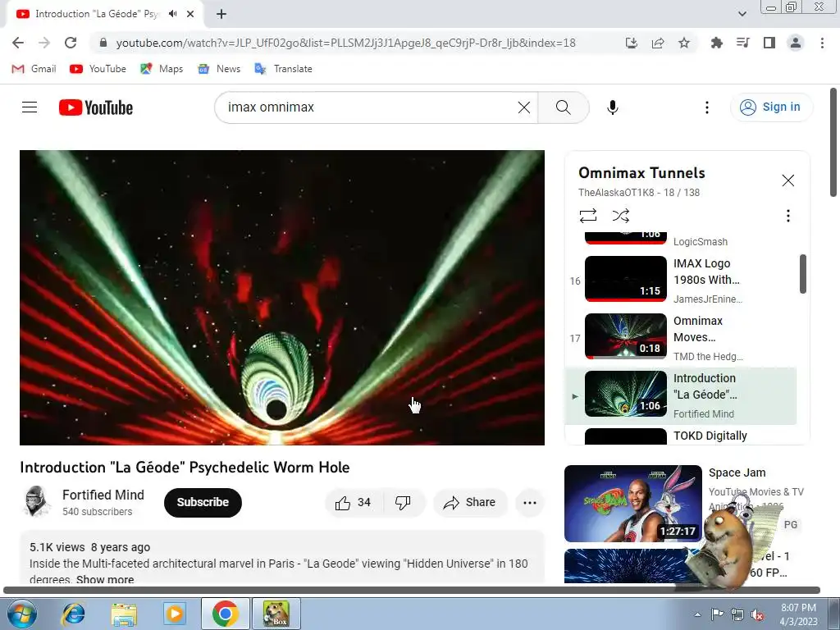Open Space Jam movie thumbnail
This screenshot has width=840, height=630.
click(632, 504)
